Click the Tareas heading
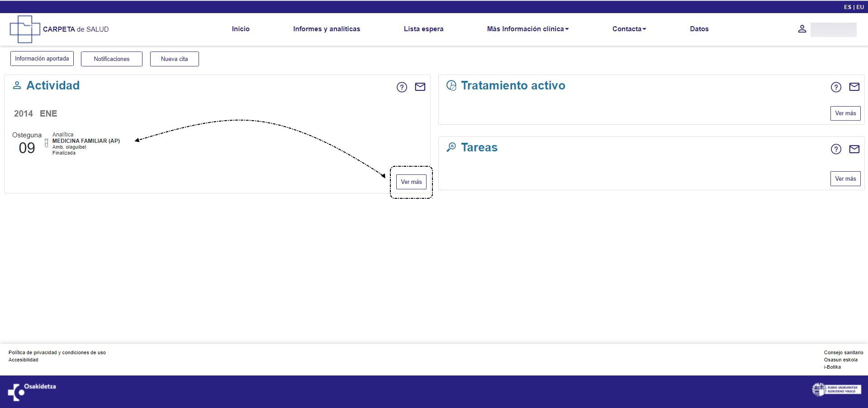The image size is (868, 408). point(479,147)
